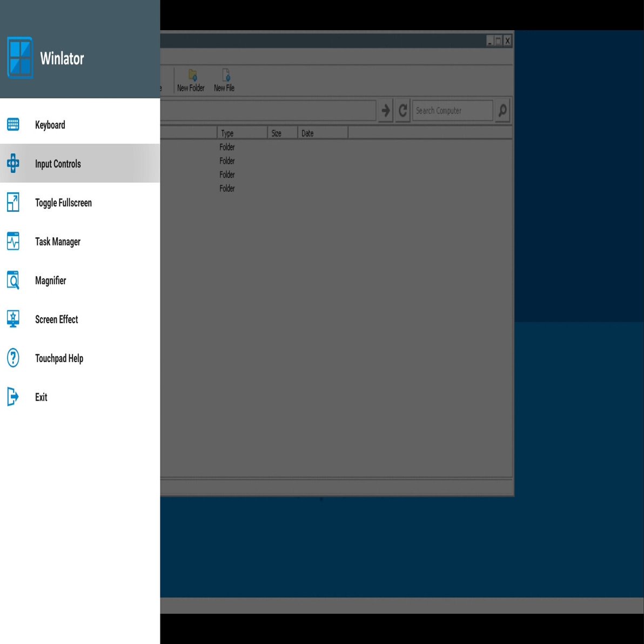
Task: Click the Touchpad Help question icon
Action: point(13,358)
